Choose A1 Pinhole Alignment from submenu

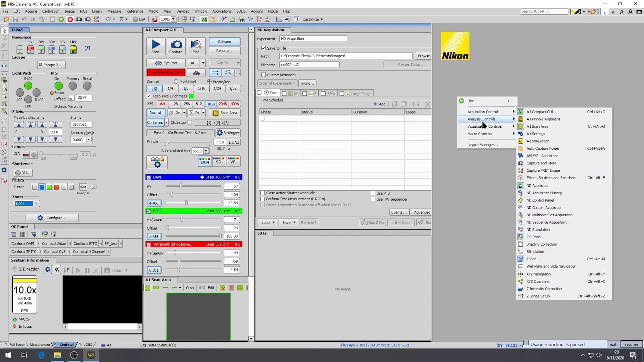point(563,119)
